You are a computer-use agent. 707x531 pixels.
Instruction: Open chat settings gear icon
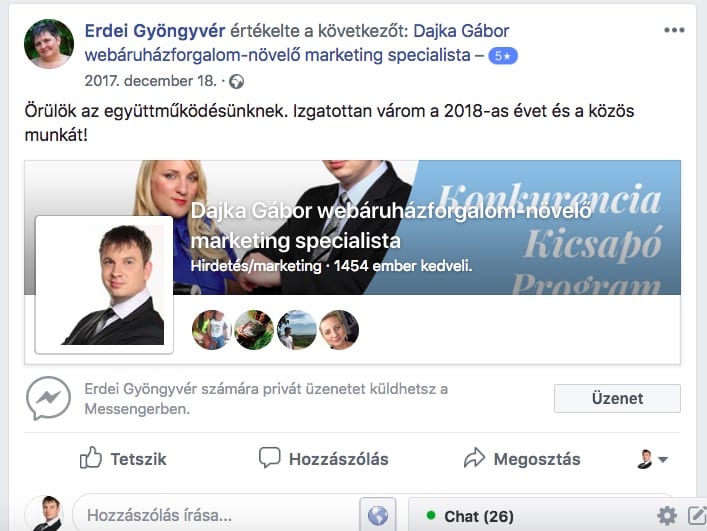tap(667, 516)
